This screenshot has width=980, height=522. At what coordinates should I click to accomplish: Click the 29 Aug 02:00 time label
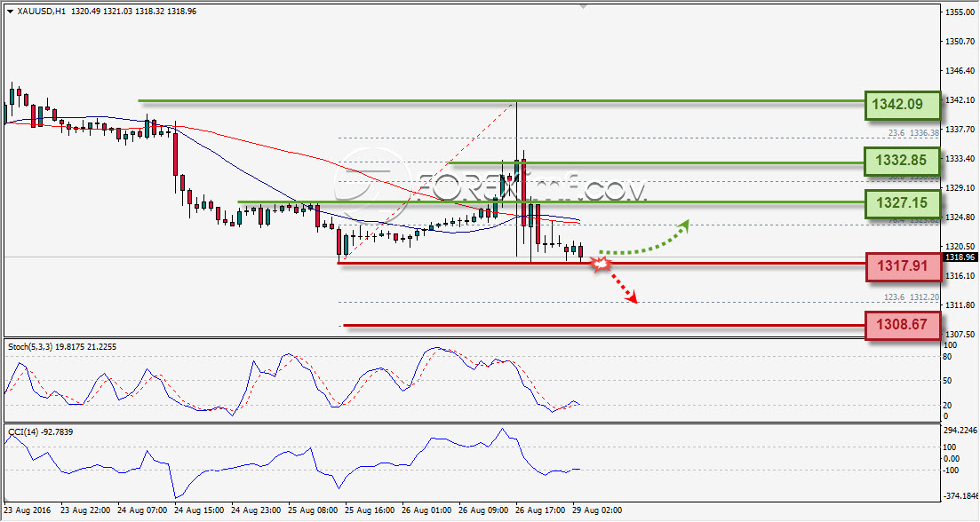(597, 510)
